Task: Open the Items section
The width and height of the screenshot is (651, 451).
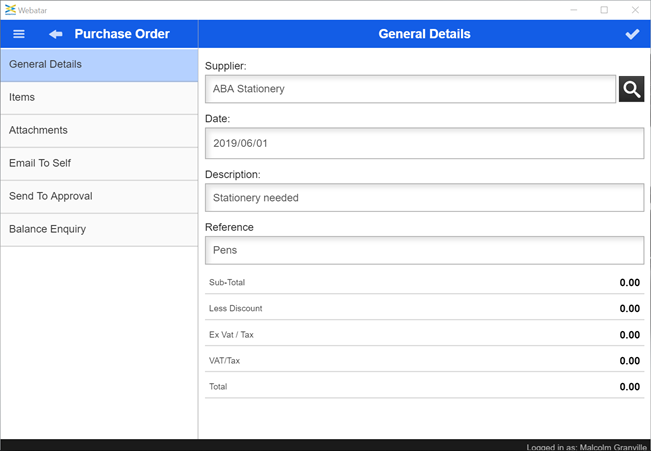Action: tap(99, 98)
